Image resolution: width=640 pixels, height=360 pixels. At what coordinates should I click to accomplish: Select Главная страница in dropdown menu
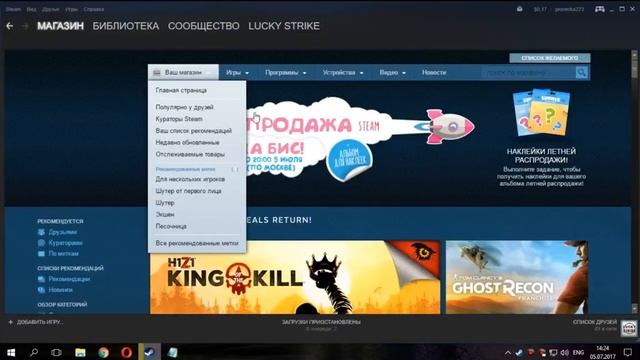(x=181, y=90)
